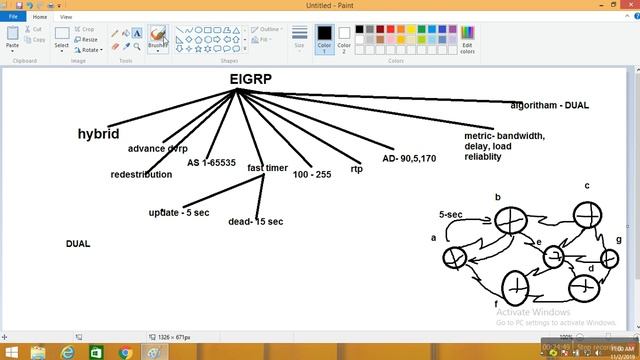Open File Explorer from taskbar
The height and width of the screenshot is (360, 640).
38,352
